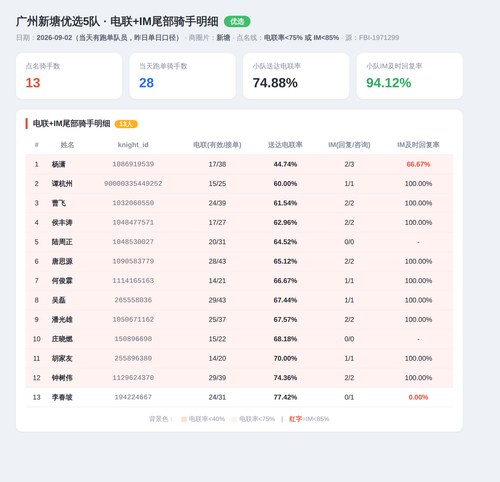Viewport: 500px width, 482px height.
Task: Click the name 吴磊 in row 8
Action: pos(59,300)
